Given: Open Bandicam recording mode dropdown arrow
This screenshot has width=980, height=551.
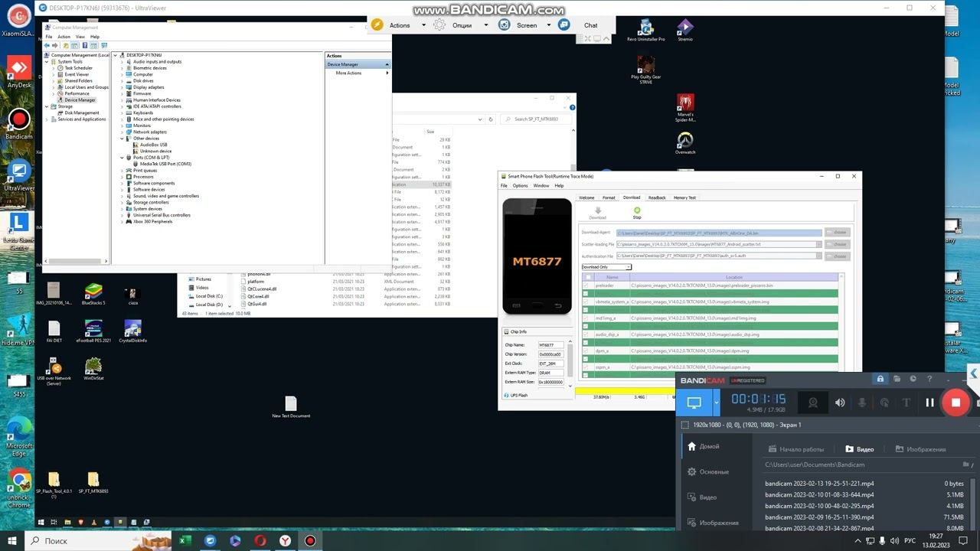Looking at the screenshot, I should pos(717,403).
